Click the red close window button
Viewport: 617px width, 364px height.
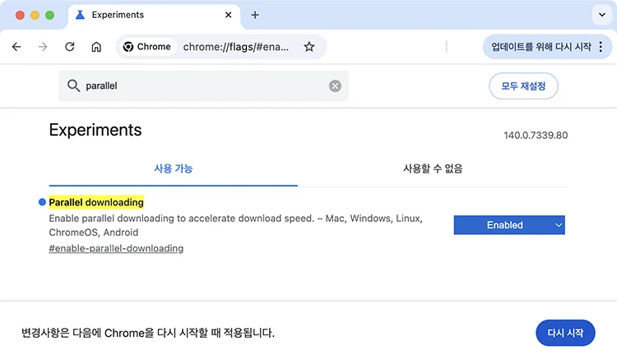pos(20,15)
